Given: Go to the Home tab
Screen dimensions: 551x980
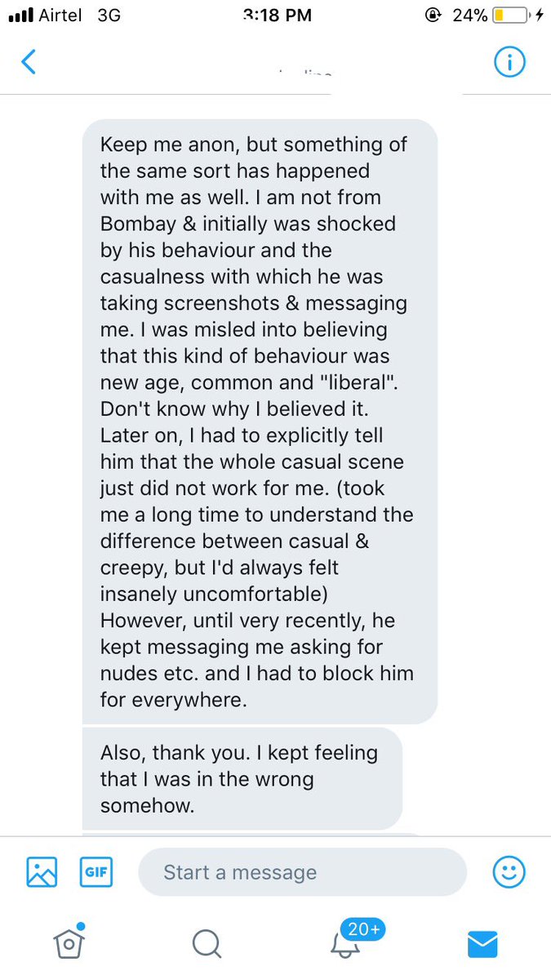Looking at the screenshot, I should [69, 942].
